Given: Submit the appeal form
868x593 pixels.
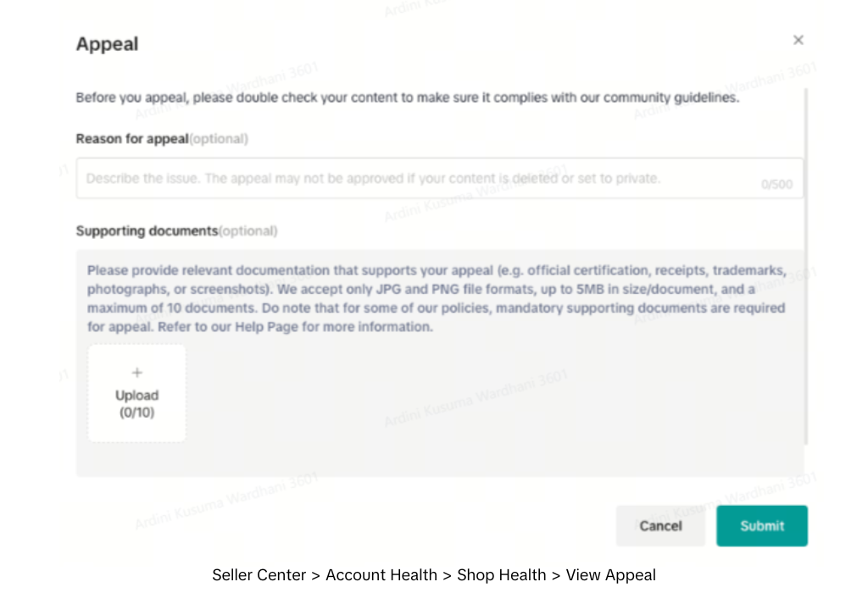Looking at the screenshot, I should (x=761, y=526).
